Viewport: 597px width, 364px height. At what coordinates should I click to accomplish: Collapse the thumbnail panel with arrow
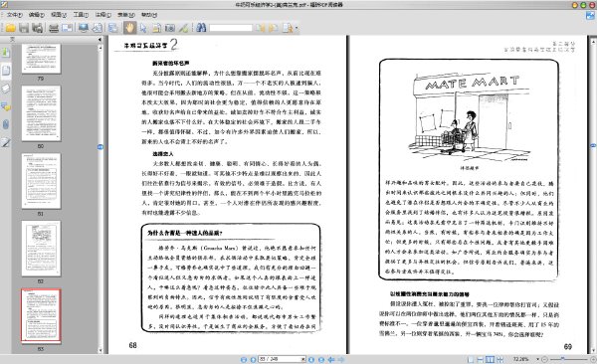(x=99, y=39)
